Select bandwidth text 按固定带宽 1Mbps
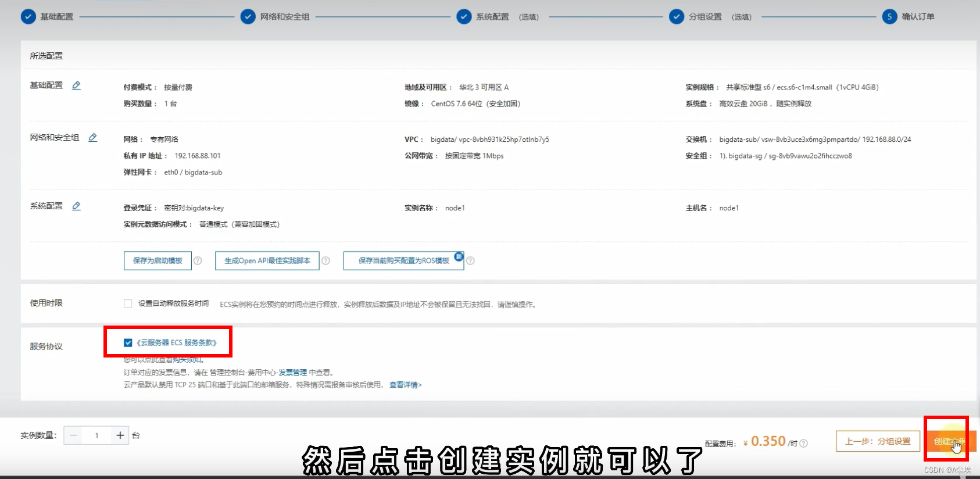This screenshot has width=980, height=479. (474, 156)
